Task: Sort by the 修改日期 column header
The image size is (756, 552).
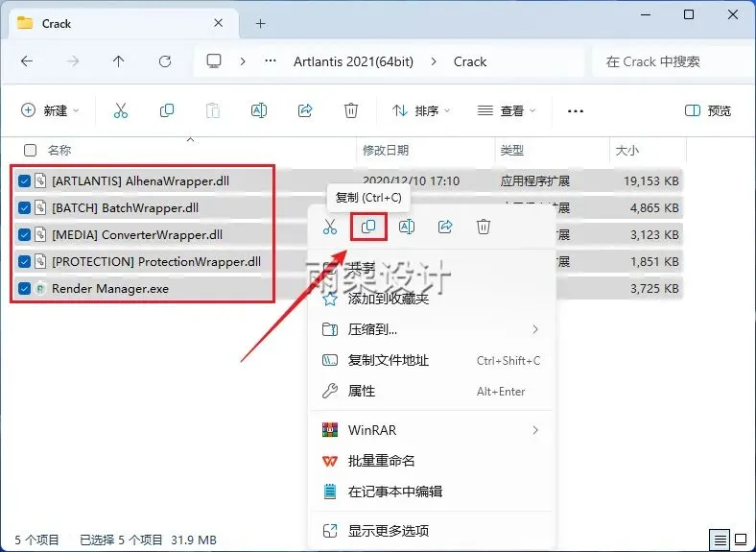Action: [386, 150]
